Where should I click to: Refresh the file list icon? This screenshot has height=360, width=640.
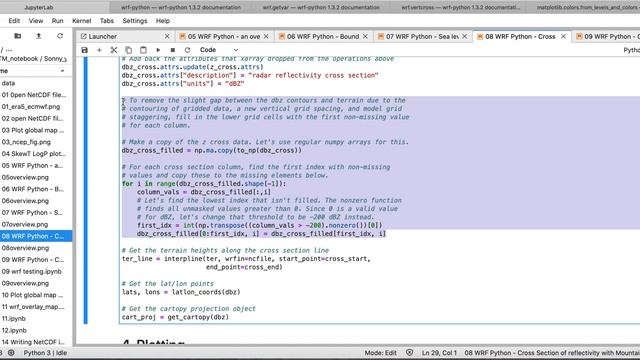60,36
